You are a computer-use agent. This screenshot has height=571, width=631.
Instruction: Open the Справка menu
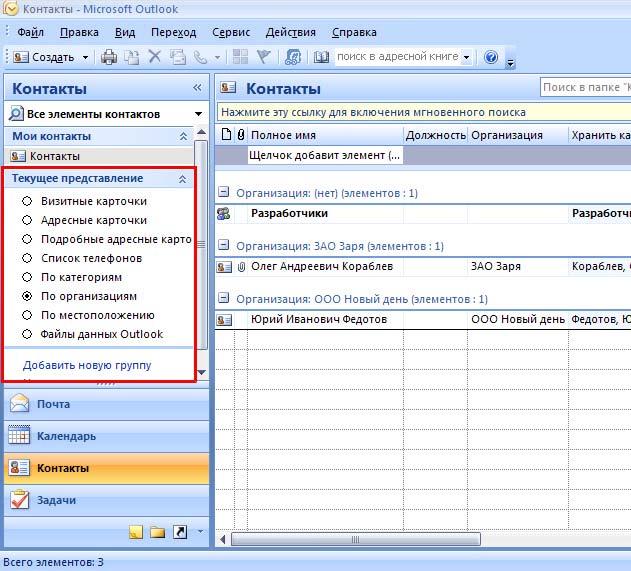point(354,32)
